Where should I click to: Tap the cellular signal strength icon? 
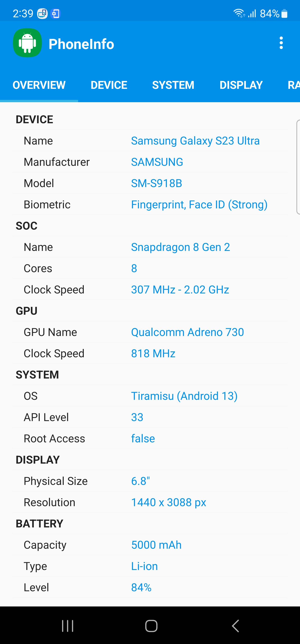point(252,14)
